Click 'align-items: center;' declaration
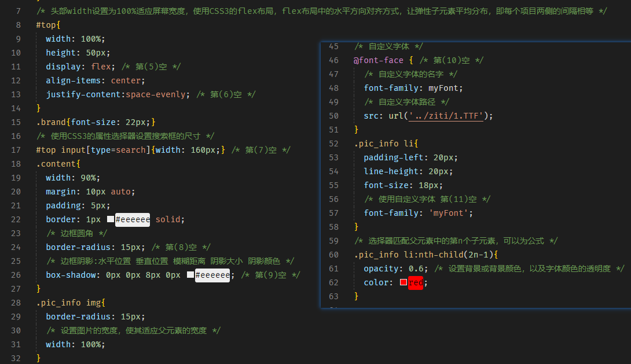 (96, 80)
